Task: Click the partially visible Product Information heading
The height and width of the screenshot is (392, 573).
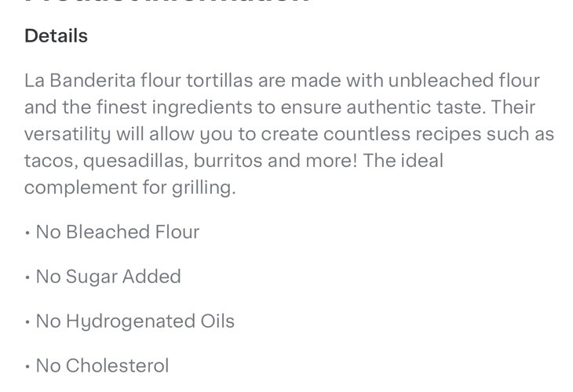Action: tap(166, 3)
